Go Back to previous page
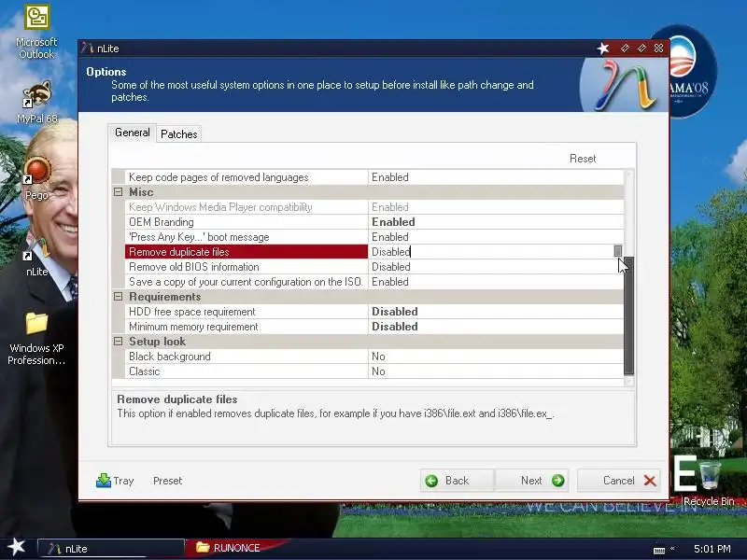The width and height of the screenshot is (747, 560). tap(457, 481)
